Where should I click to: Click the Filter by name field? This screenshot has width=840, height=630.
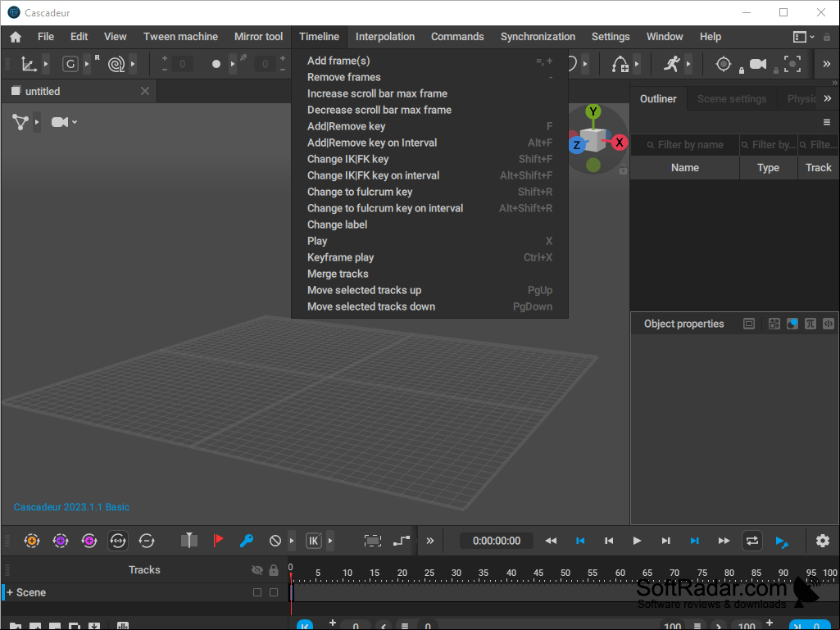pyautogui.click(x=685, y=145)
